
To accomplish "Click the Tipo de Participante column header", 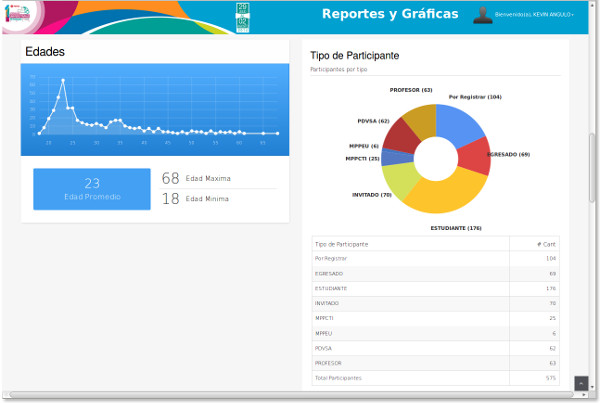I will coord(341,244).
